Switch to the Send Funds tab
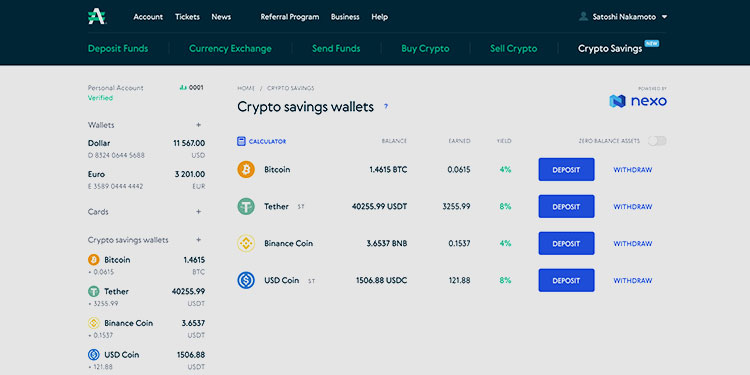 point(336,48)
